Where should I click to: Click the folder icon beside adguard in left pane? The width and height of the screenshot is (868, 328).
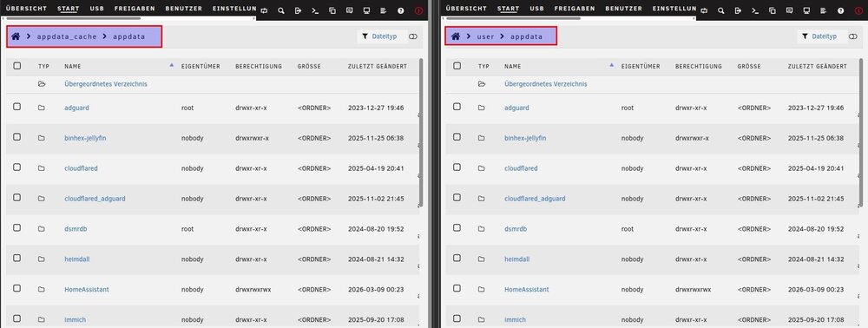click(42, 108)
